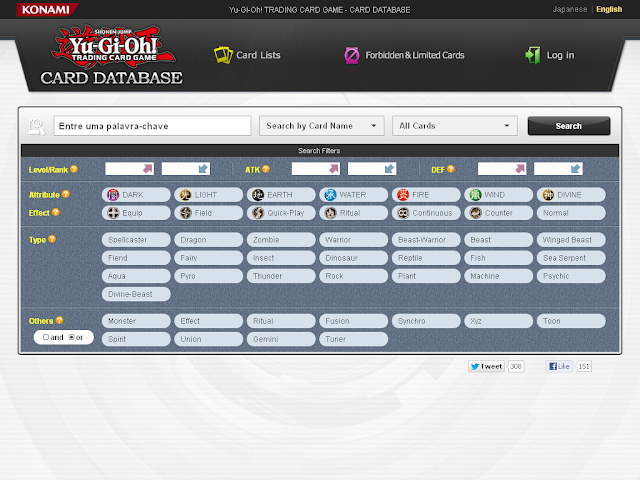Show help for Attribute filter
Image resolution: width=640 pixels, height=480 pixels.
pos(66,194)
